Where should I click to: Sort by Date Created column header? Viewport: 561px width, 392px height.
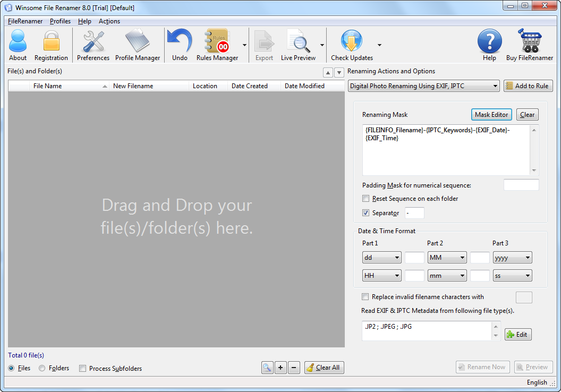[x=254, y=86]
